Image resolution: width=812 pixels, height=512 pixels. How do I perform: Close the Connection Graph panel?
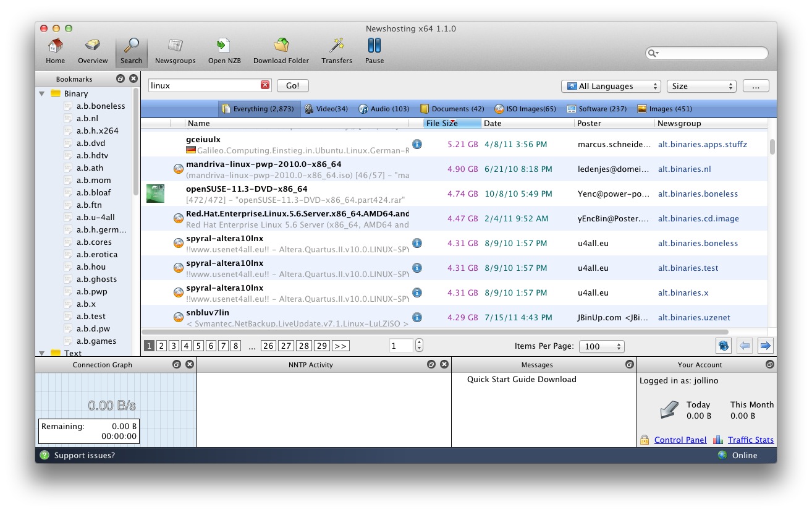190,365
